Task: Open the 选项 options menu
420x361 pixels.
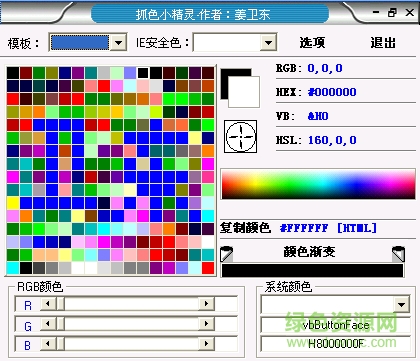Action: [312, 43]
